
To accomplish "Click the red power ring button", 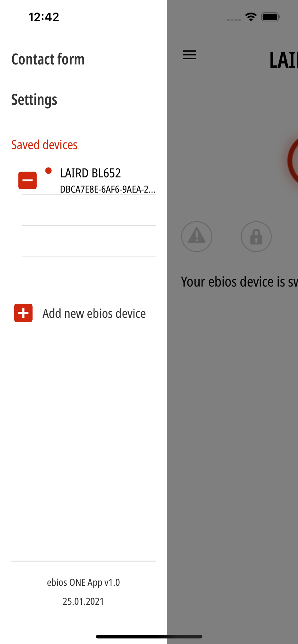I will pos(293,160).
